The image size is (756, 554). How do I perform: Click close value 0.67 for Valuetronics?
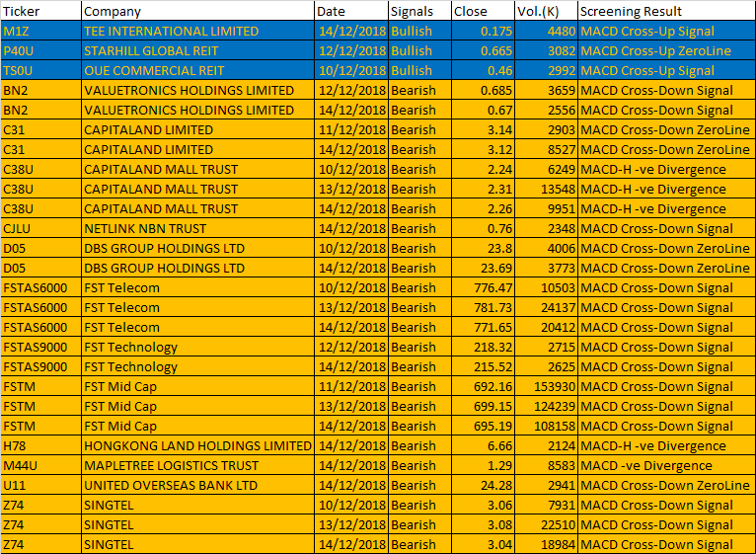483,110
